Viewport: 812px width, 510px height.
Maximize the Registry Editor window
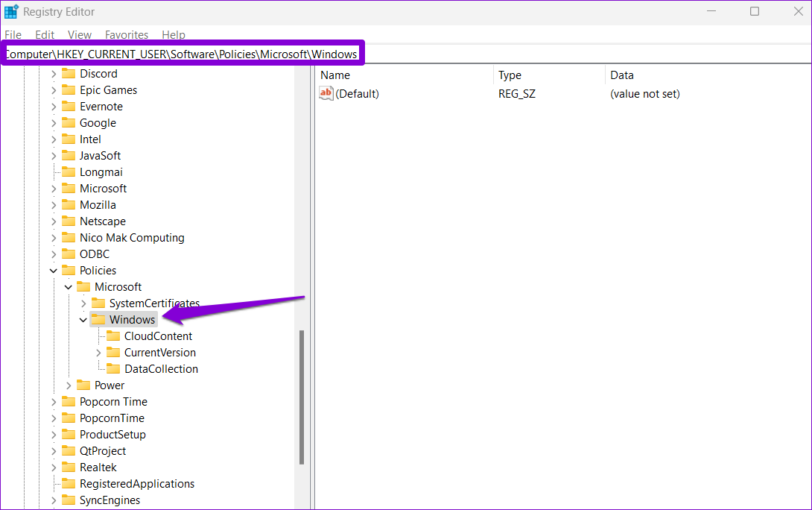click(755, 11)
